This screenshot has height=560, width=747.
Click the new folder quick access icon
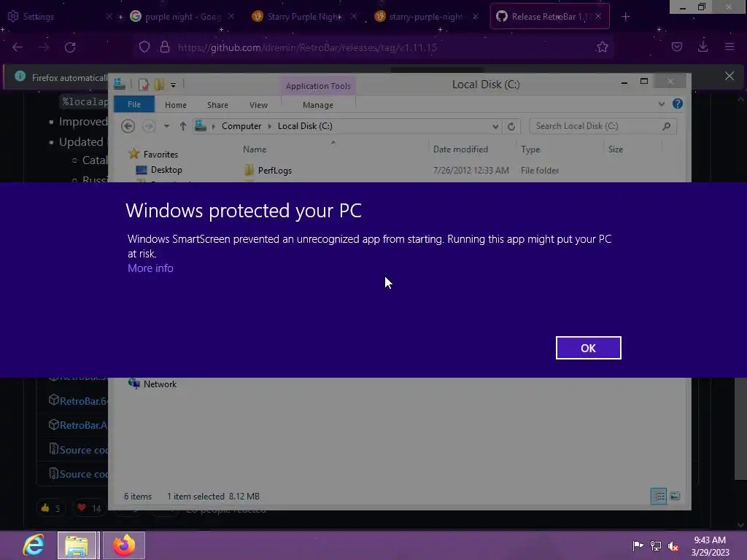pyautogui.click(x=159, y=85)
